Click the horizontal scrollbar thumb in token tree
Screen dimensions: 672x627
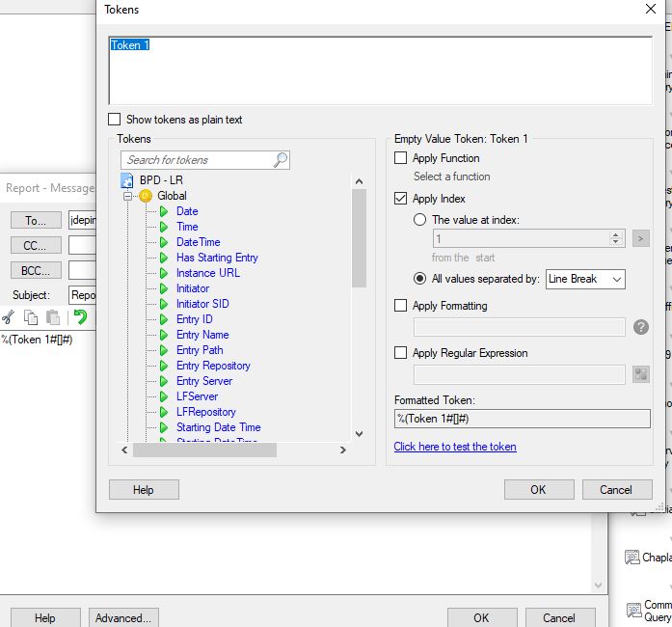point(204,450)
